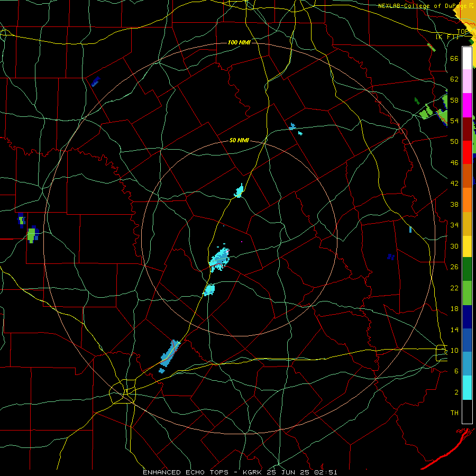Click the "ENHANCED ECHO TOPS" caption text
The width and height of the screenshot is (476, 476).
(x=186, y=472)
